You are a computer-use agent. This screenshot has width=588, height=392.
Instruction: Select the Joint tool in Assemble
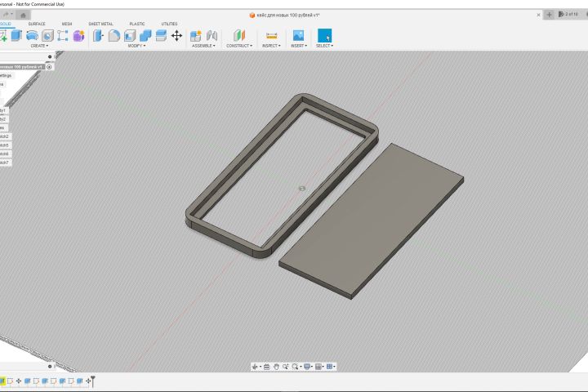(212, 35)
